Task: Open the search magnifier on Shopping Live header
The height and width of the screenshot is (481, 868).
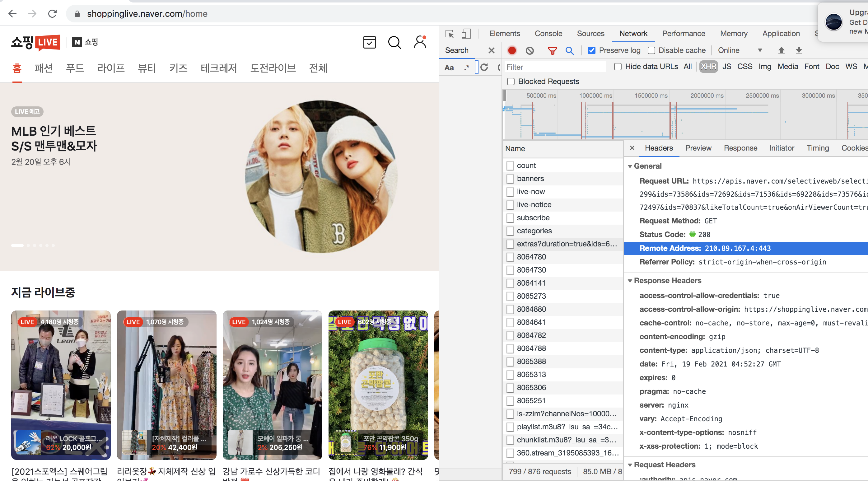Action: [x=394, y=43]
